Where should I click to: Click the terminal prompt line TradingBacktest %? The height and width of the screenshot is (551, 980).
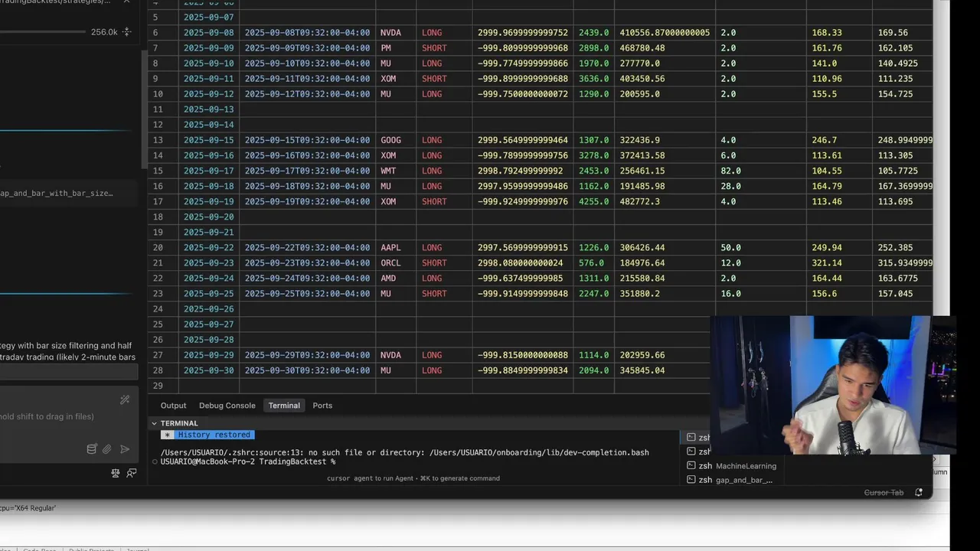(248, 461)
